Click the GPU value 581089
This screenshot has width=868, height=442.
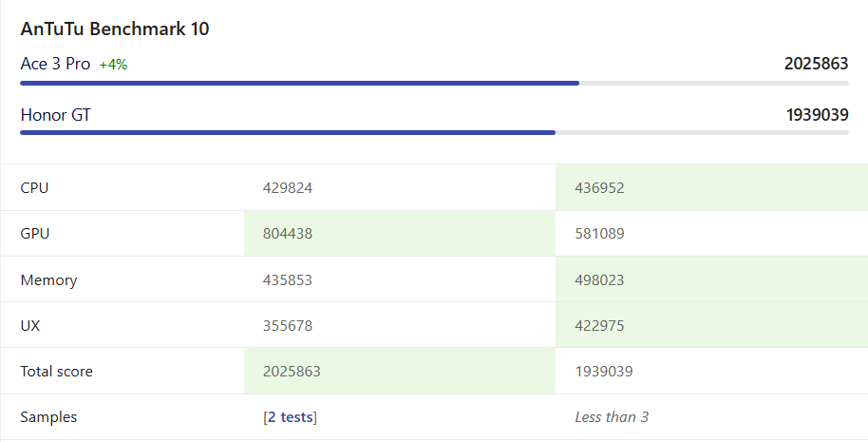click(599, 233)
